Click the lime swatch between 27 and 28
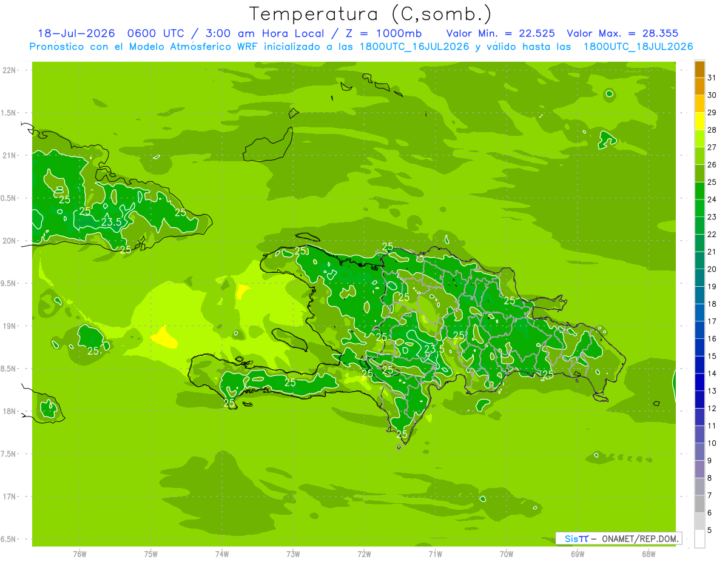728x562 pixels. tap(699, 139)
